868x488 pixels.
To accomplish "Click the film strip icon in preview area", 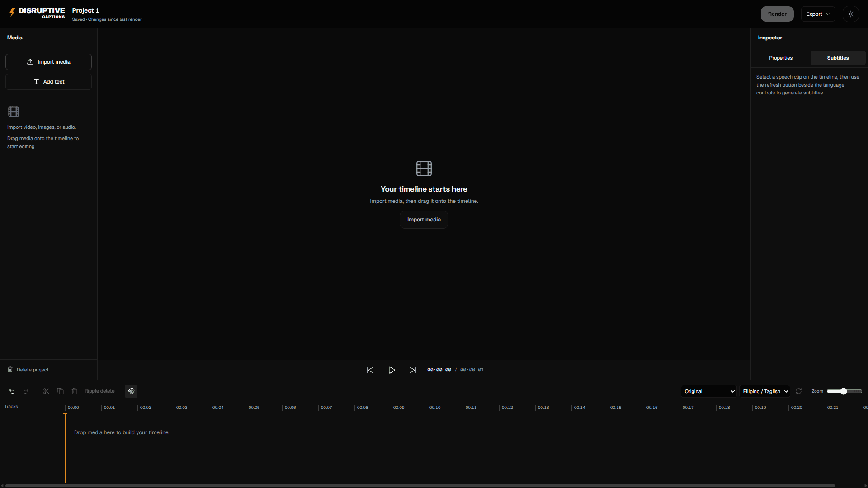I will (x=424, y=169).
